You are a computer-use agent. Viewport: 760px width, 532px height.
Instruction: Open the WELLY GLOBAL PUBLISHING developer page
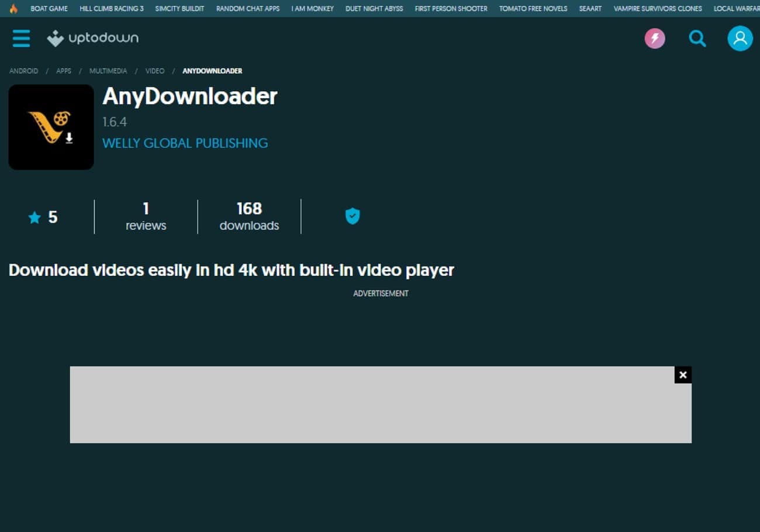pyautogui.click(x=185, y=143)
